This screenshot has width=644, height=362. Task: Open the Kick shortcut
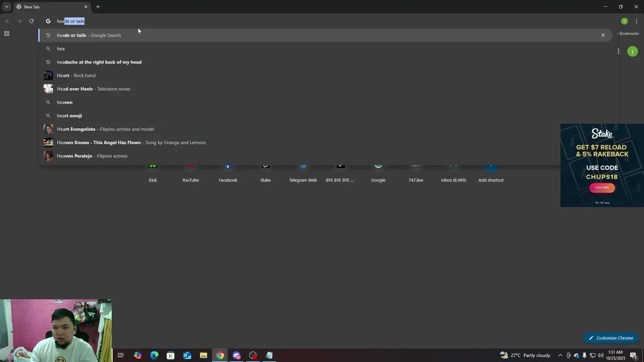point(153,173)
